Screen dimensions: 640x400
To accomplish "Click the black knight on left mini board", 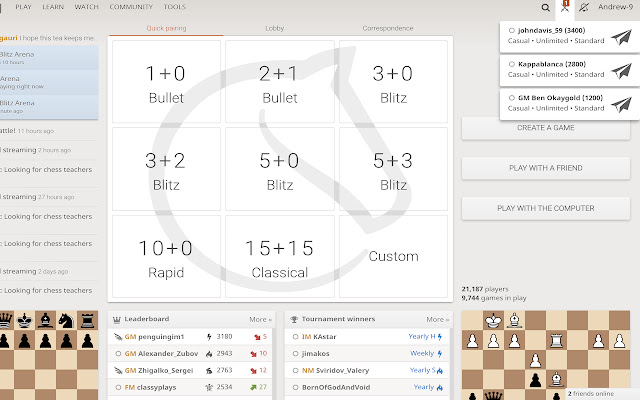I will tap(66, 320).
